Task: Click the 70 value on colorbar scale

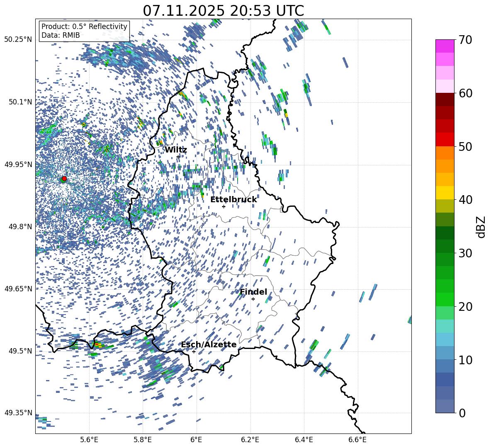Action: (466, 40)
